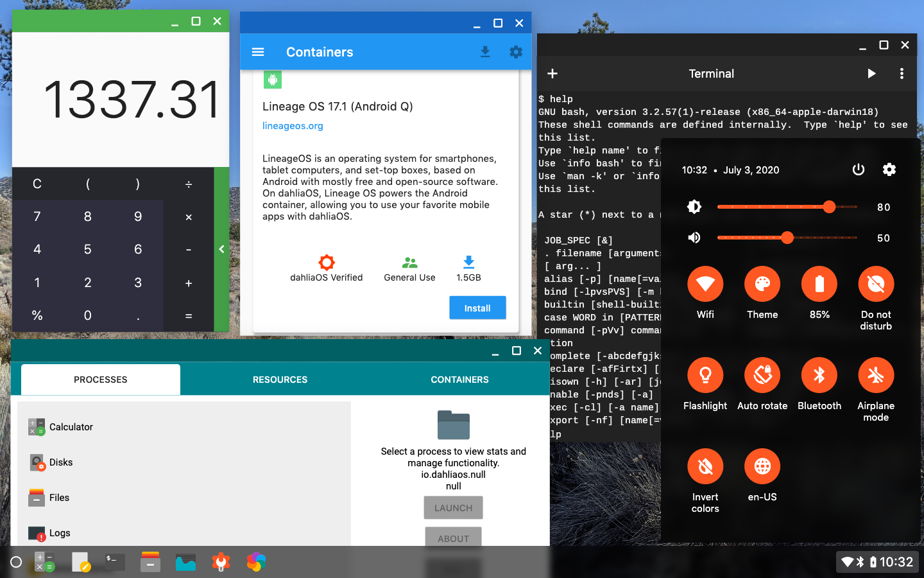924x578 pixels.
Task: Open the power menu in quick settings
Action: pyautogui.click(x=858, y=170)
